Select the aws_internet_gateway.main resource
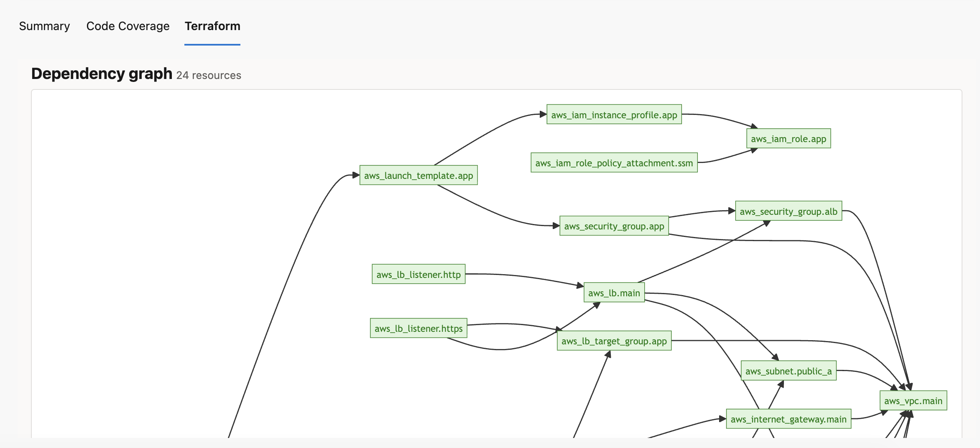 tap(789, 418)
